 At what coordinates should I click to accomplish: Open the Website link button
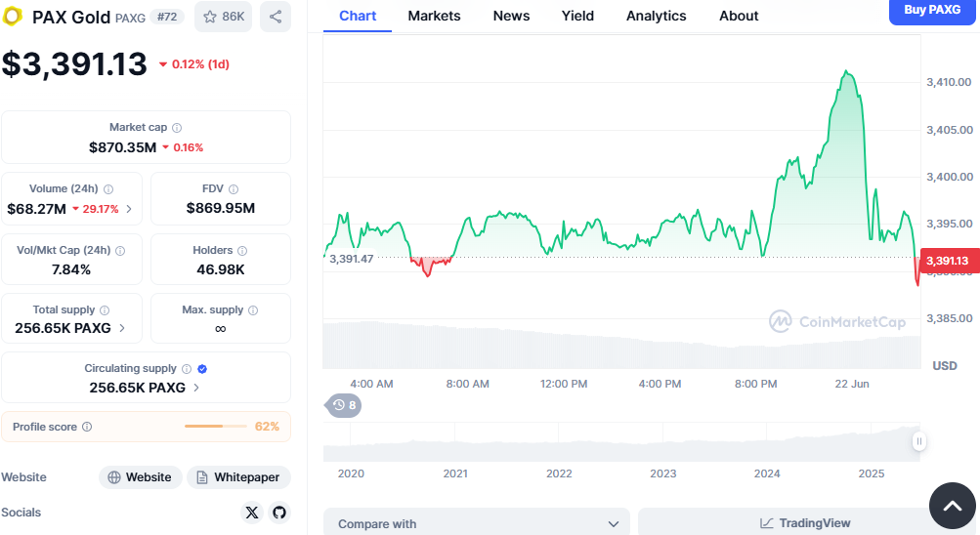click(x=140, y=477)
